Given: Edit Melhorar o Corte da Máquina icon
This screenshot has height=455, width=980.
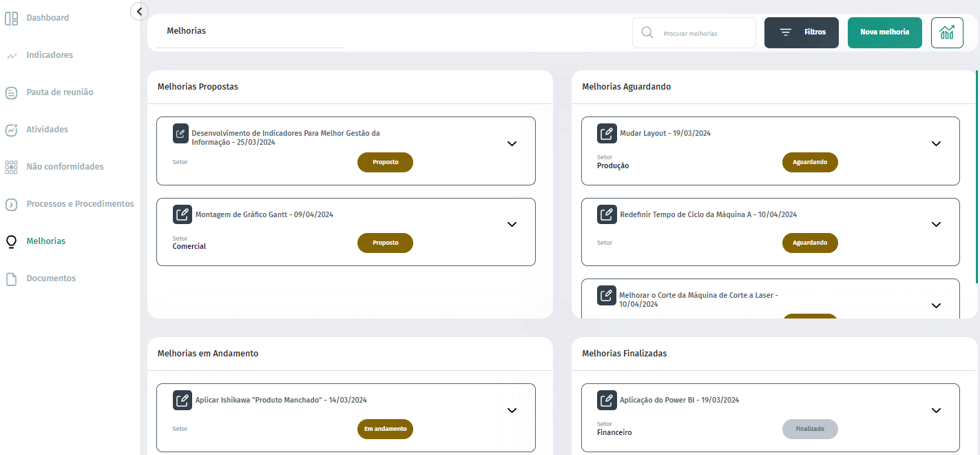Looking at the screenshot, I should click(x=607, y=296).
